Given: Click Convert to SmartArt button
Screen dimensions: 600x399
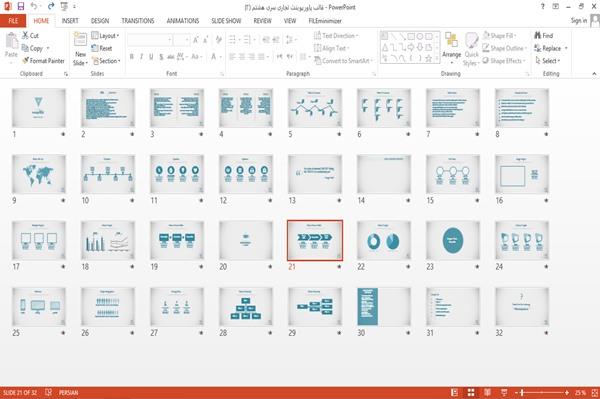Looking at the screenshot, I should (x=343, y=61).
